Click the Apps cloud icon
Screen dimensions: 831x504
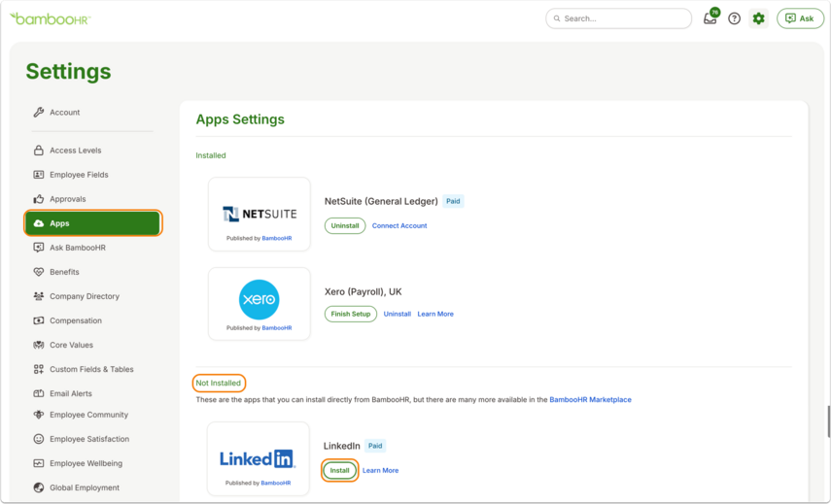pyautogui.click(x=39, y=223)
